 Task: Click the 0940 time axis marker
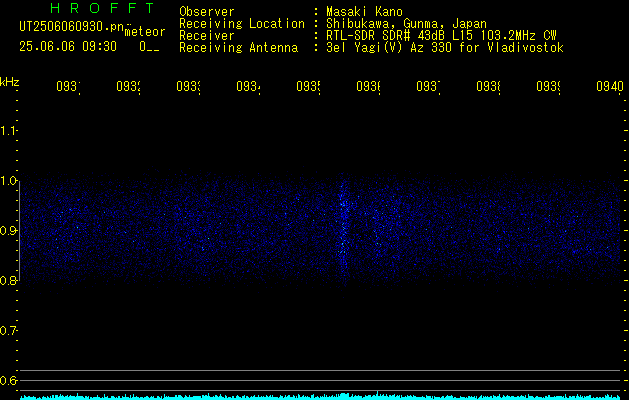pyautogui.click(x=610, y=86)
